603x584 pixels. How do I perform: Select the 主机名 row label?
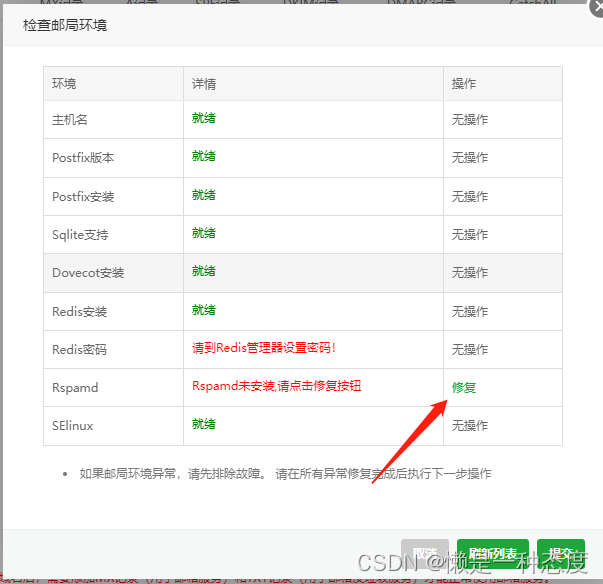click(x=70, y=120)
